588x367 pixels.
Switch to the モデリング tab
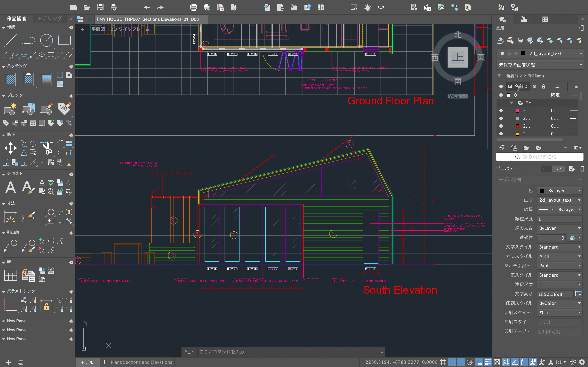pos(50,19)
